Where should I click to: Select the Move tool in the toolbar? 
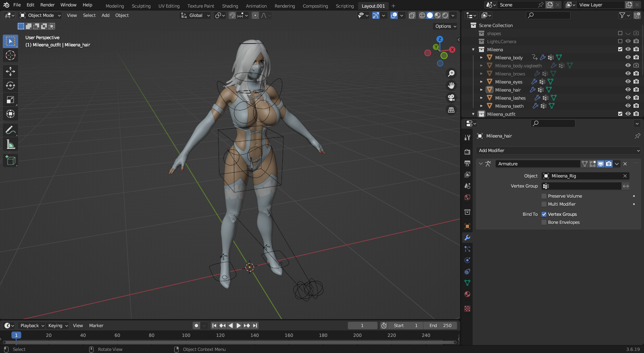pos(10,71)
